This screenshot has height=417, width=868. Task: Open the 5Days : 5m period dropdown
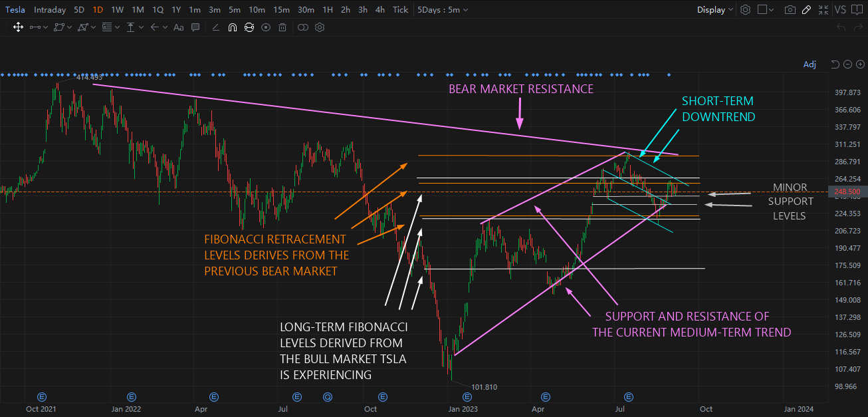click(443, 10)
